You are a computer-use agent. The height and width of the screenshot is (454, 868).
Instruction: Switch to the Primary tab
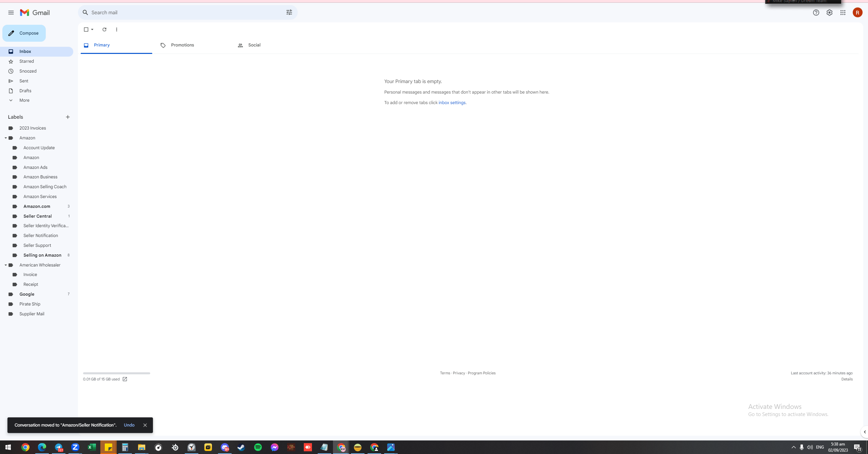(116, 45)
